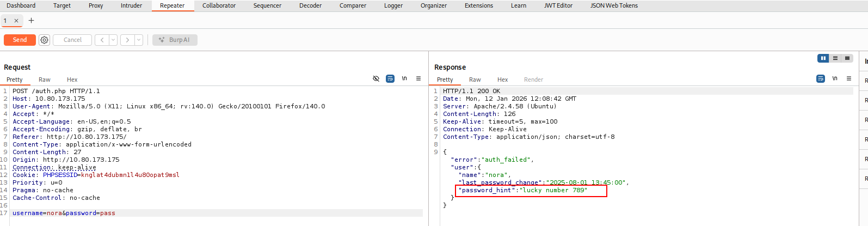Close Repeater tab 1
The width and height of the screenshot is (868, 226).
(16, 21)
